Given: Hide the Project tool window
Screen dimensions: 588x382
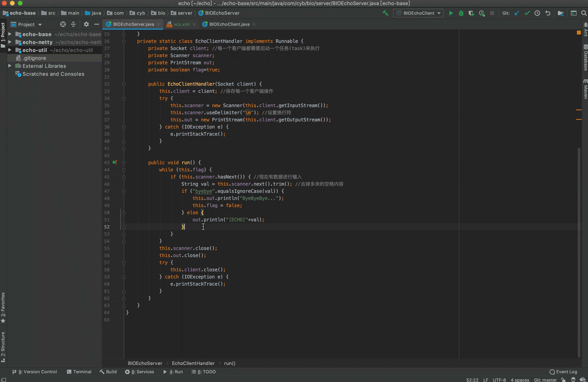Looking at the screenshot, I should pyautogui.click(x=97, y=24).
